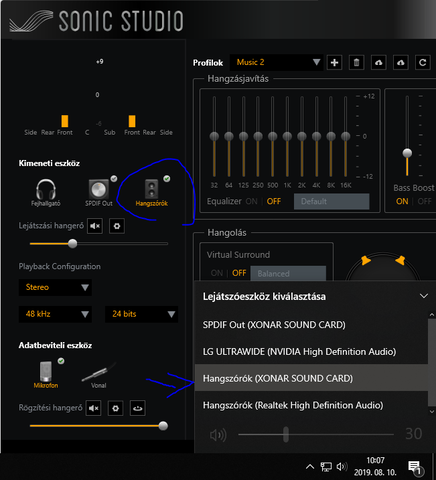Screen dimensions: 436x480
Task: Click the first cloud profile icon
Action: point(379,62)
